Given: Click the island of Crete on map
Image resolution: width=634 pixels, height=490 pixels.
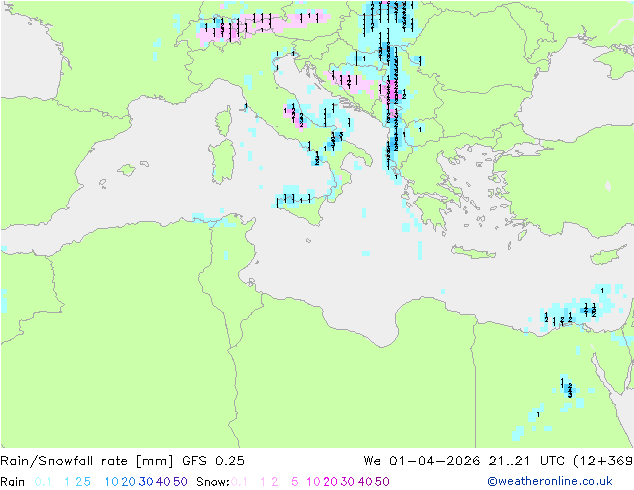Looking at the screenshot, I should (x=473, y=252).
